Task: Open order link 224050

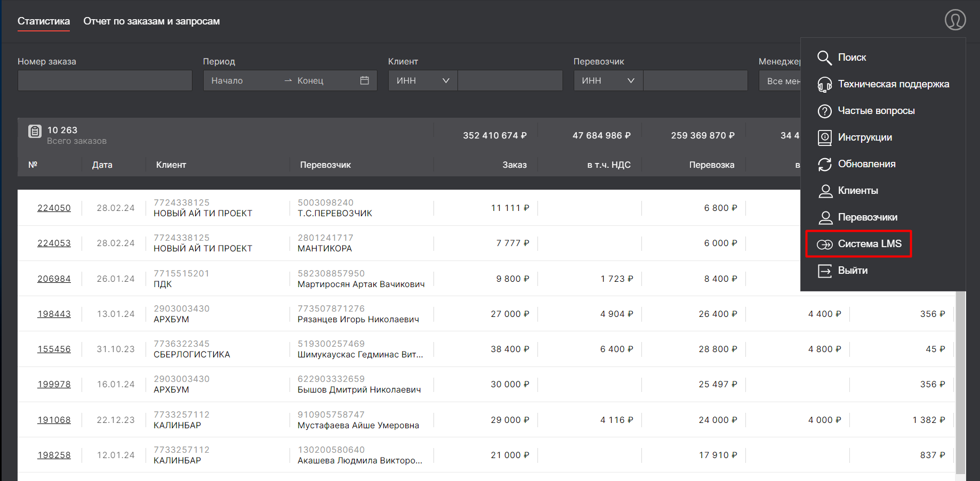Action: click(x=54, y=208)
